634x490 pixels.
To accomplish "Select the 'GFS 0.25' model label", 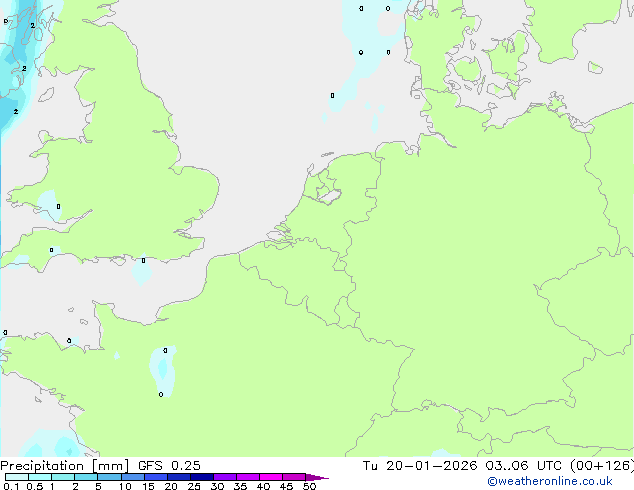I will [169, 466].
